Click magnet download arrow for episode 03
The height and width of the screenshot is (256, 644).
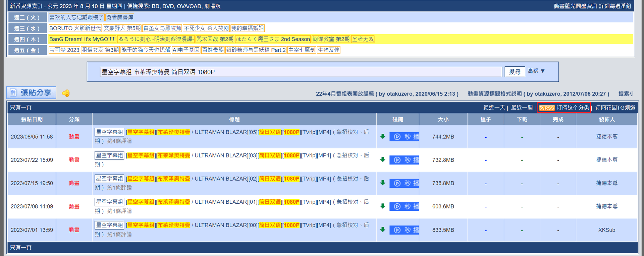point(382,160)
